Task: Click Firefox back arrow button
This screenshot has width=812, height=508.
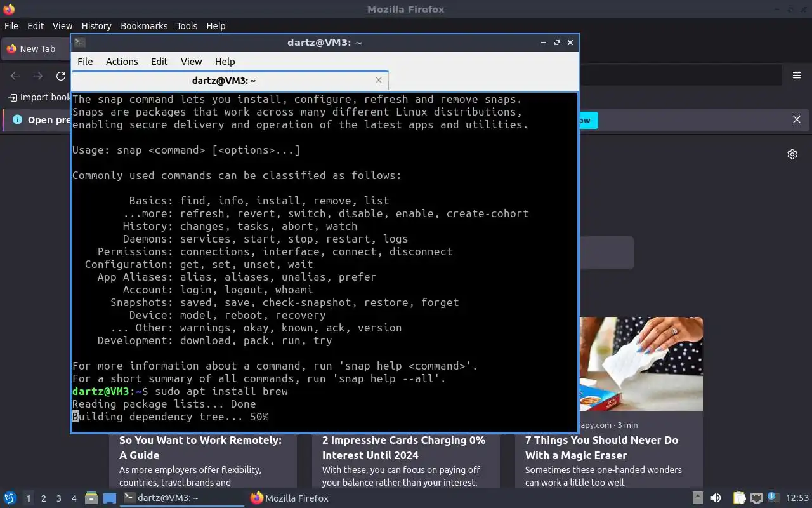Action: click(15, 76)
